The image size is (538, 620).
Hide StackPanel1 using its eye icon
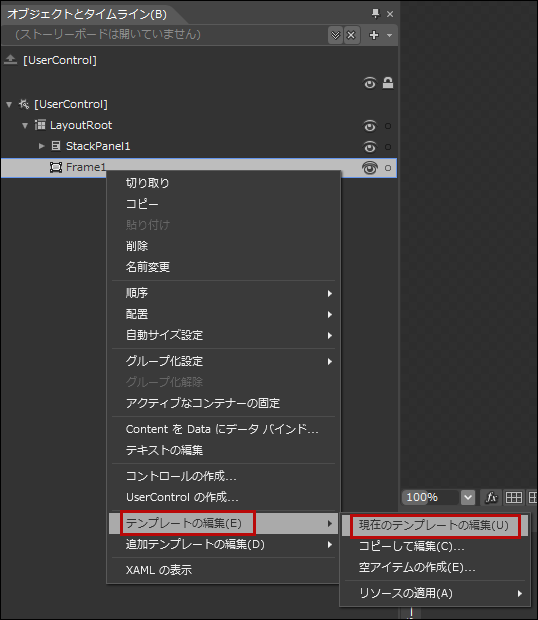370,147
